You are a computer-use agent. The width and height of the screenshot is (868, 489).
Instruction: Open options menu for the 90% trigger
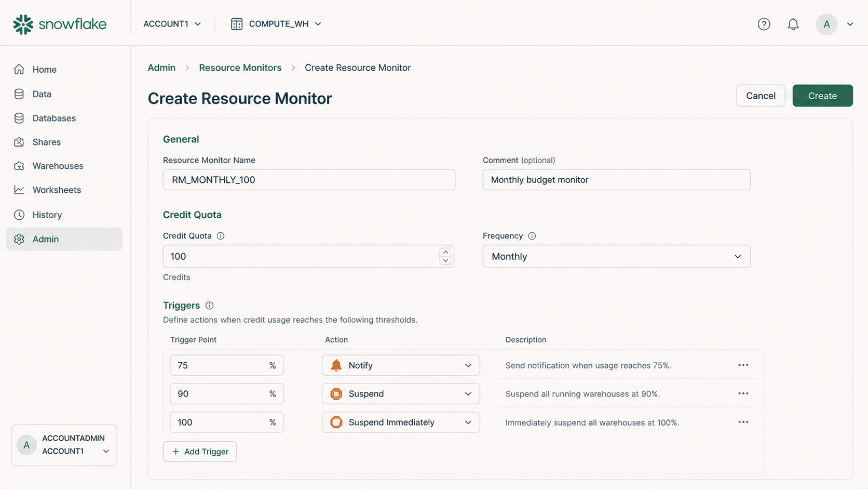[743, 393]
